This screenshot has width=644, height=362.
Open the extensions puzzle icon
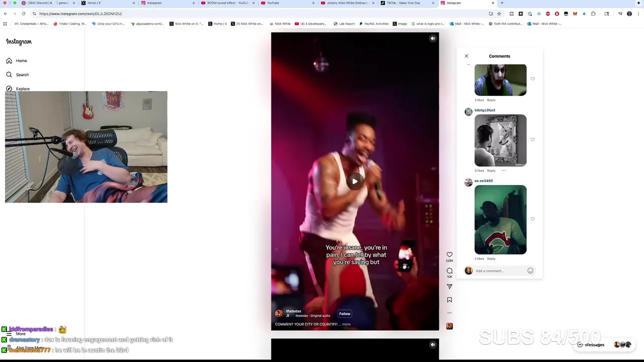click(x=593, y=14)
